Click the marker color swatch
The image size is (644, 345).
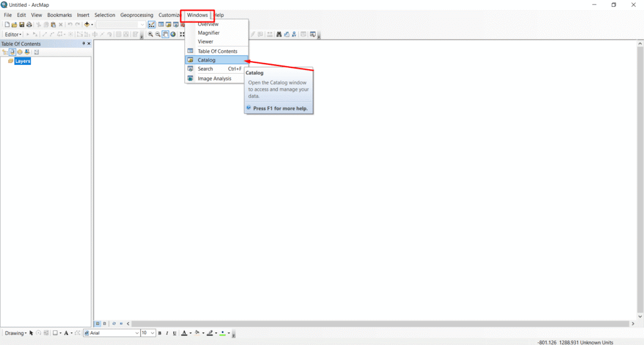point(223,333)
